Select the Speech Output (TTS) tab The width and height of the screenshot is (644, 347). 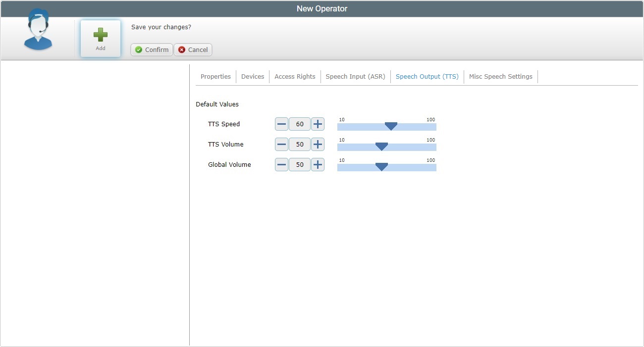click(427, 77)
